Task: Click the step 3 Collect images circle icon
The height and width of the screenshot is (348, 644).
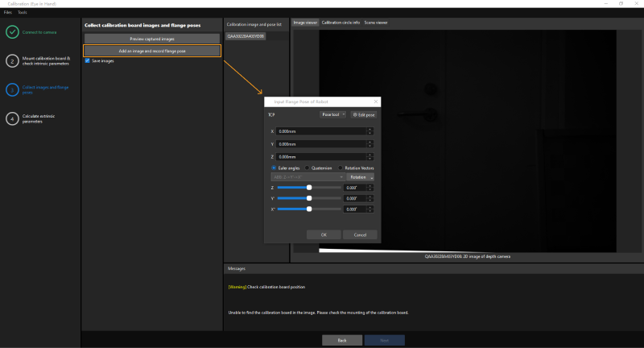Action: 12,90
